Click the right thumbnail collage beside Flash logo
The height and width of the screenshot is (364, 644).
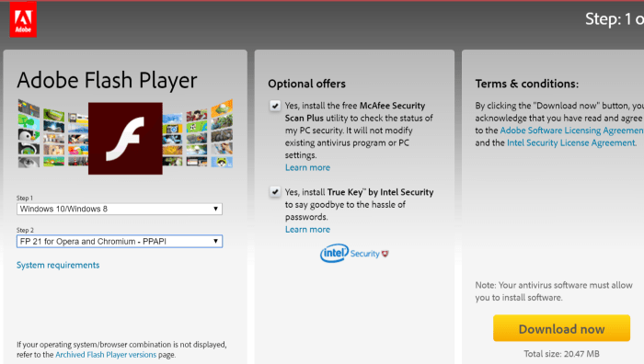[198, 133]
